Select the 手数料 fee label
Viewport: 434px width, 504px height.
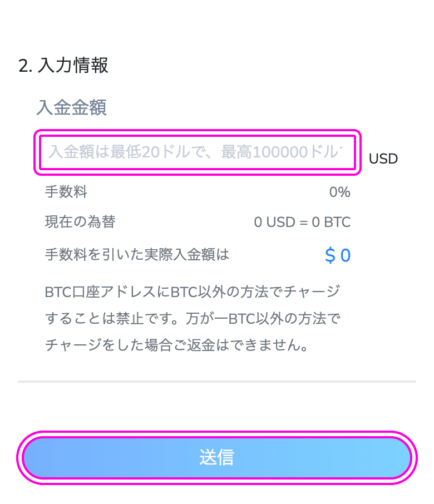coord(66,192)
